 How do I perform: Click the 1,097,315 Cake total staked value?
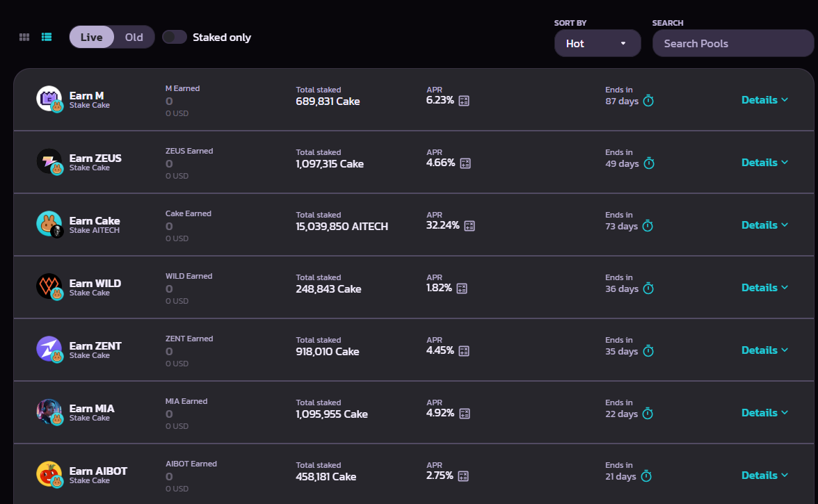330,163
